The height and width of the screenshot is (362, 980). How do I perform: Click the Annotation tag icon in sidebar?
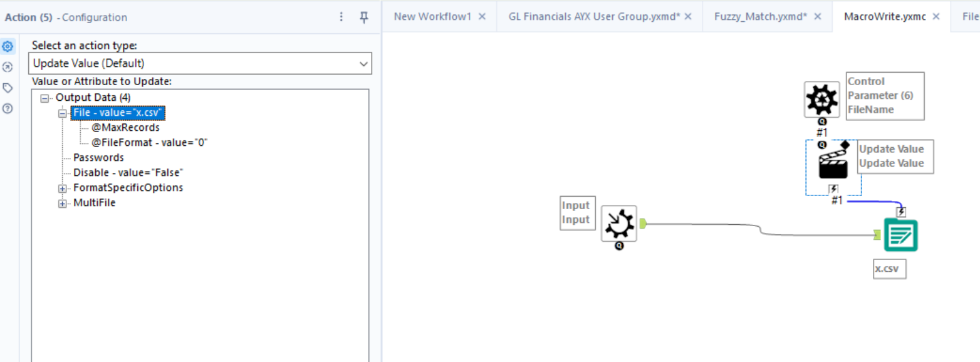point(8,88)
